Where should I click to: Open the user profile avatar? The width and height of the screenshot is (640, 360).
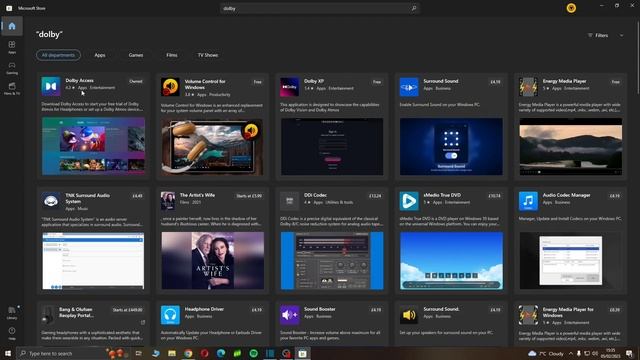point(571,8)
